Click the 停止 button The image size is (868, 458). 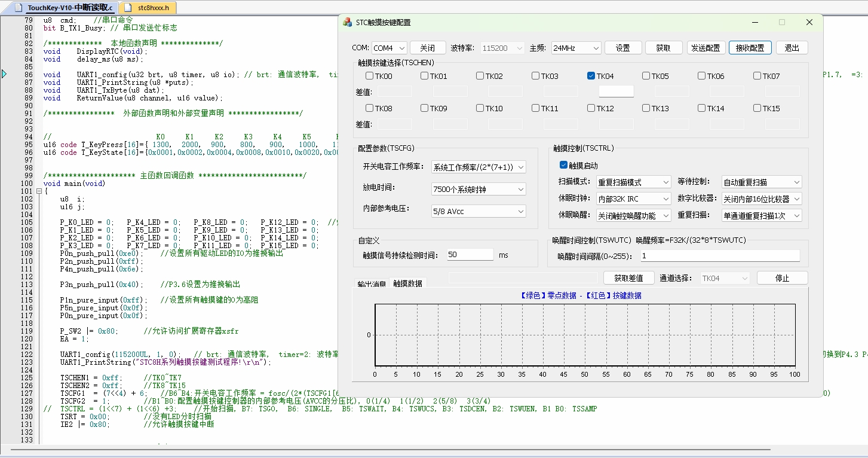click(x=782, y=278)
